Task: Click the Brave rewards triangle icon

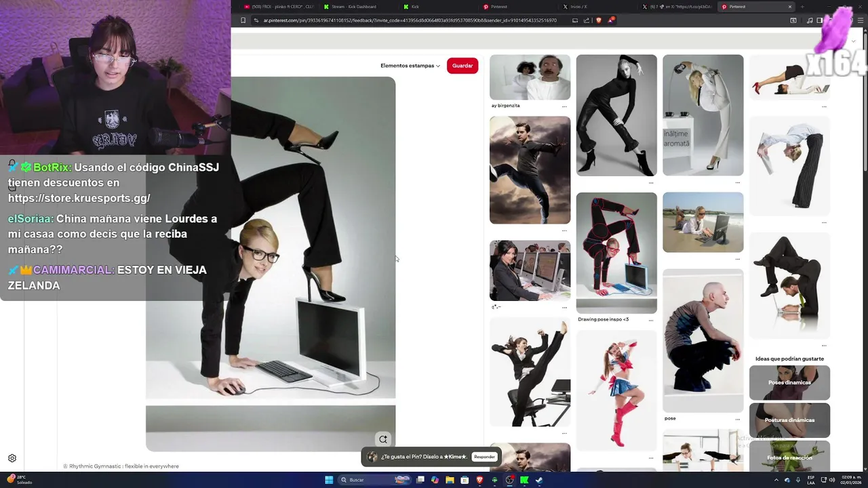Action: click(x=610, y=20)
